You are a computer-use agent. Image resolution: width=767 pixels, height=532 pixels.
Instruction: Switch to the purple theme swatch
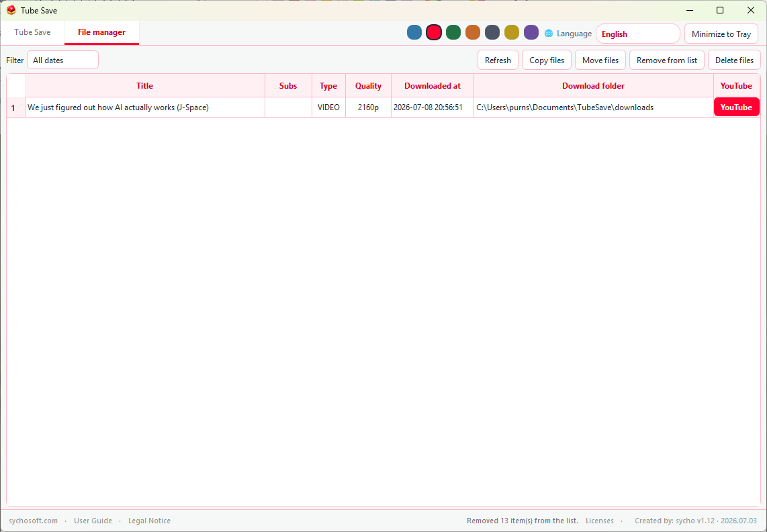pos(531,32)
